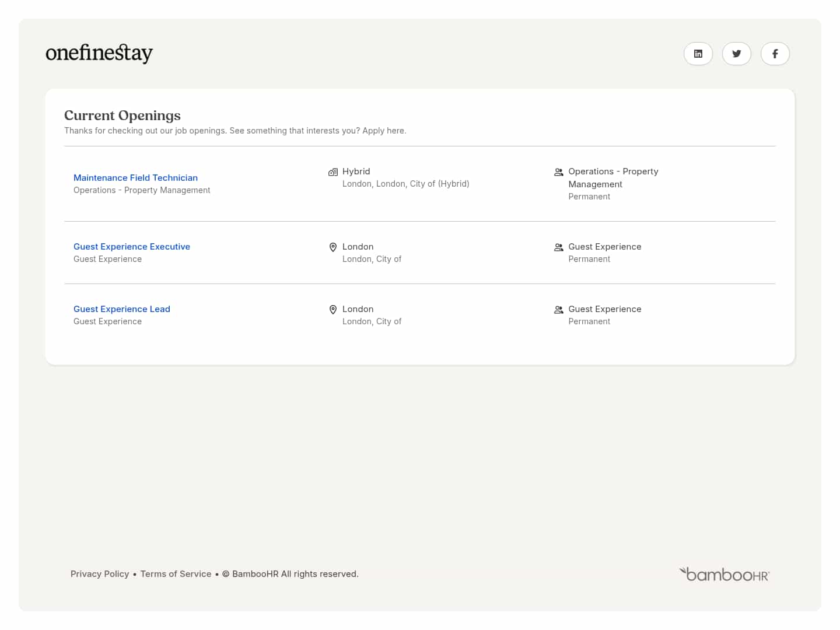Open onefinestay's LinkedIn page icon
840x630 pixels.
click(698, 54)
